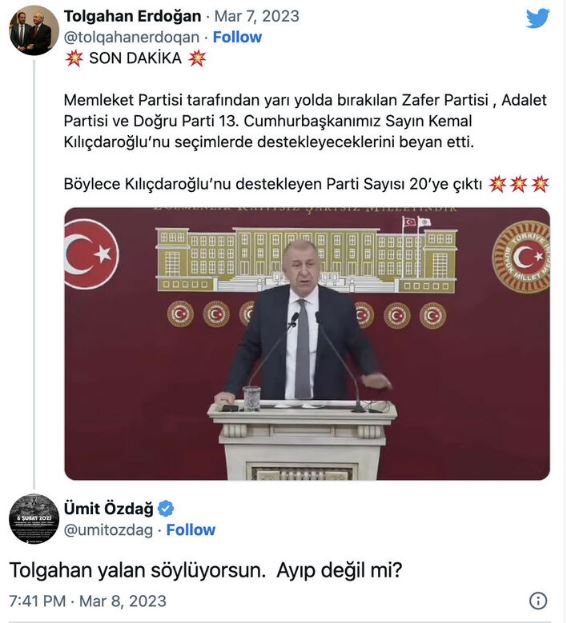
Task: Click the @tolqahanerdoqan handle
Action: tap(132, 37)
